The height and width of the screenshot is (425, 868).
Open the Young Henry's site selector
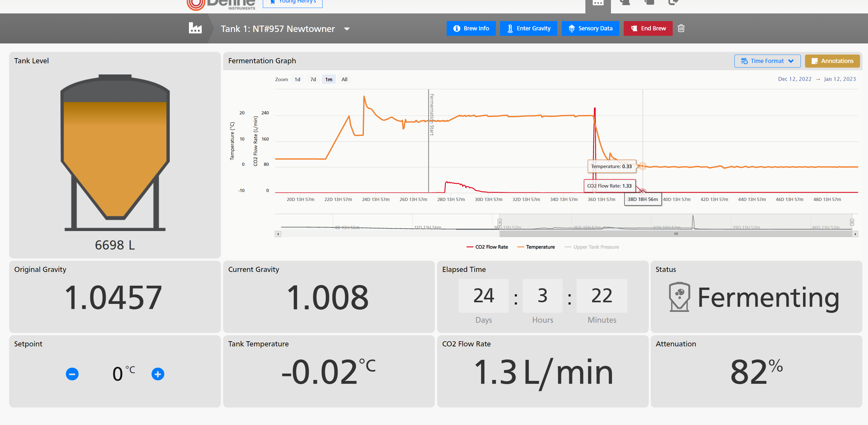(x=292, y=3)
